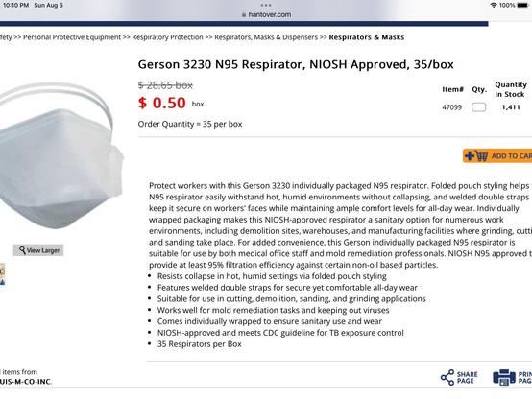The height and width of the screenshot is (399, 532).
Task: Click the Share Page text link
Action: click(467, 377)
